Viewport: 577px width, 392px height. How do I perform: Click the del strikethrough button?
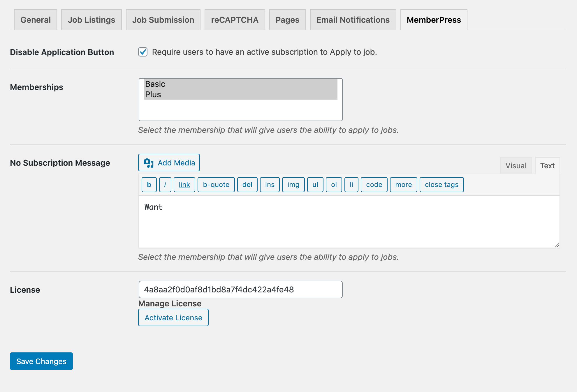[247, 185]
